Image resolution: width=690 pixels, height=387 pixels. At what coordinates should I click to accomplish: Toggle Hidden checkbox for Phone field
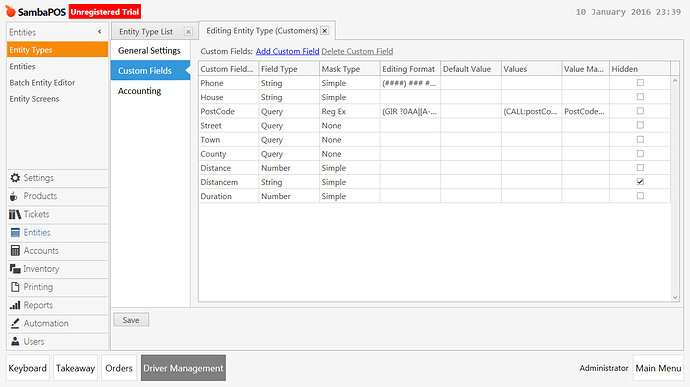(640, 83)
